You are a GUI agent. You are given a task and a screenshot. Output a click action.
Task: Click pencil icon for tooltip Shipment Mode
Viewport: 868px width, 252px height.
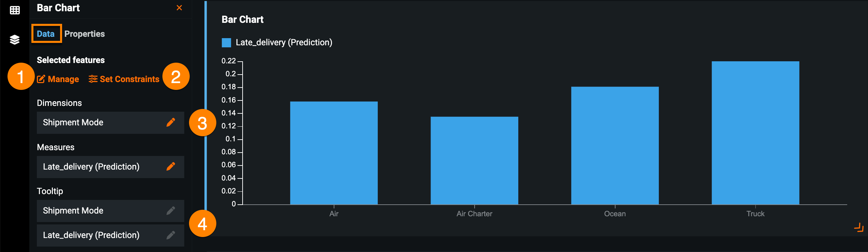(x=171, y=211)
